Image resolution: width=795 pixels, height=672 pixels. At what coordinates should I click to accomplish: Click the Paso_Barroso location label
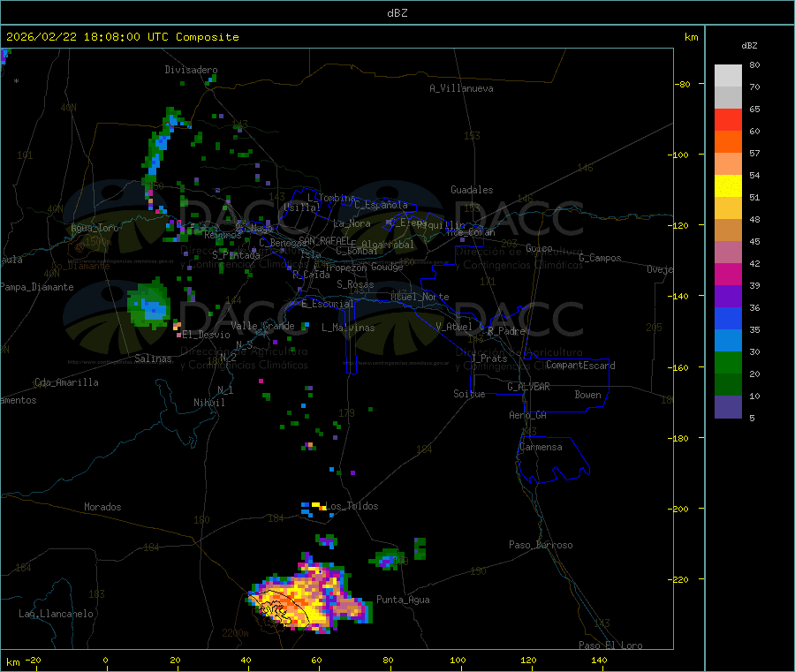click(x=541, y=545)
